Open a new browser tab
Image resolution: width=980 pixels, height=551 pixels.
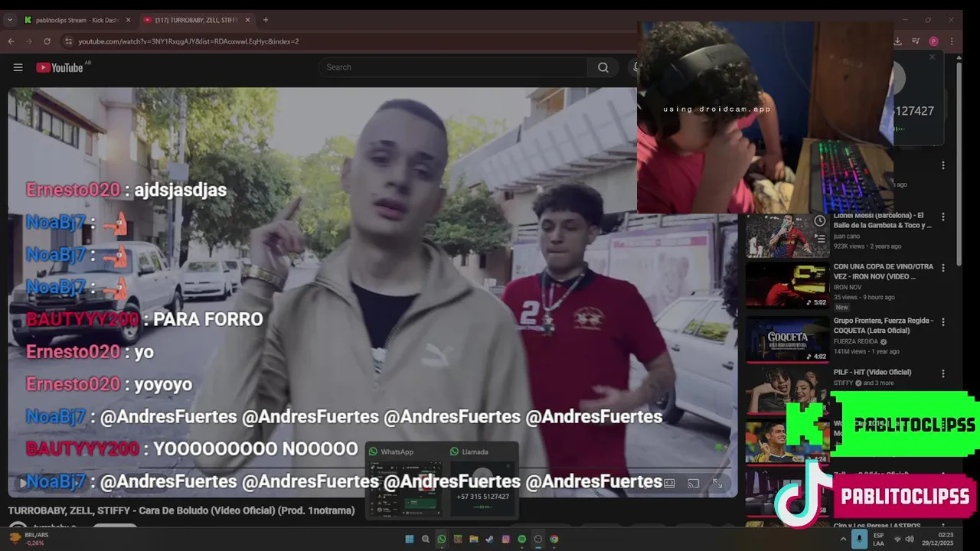[x=266, y=20]
